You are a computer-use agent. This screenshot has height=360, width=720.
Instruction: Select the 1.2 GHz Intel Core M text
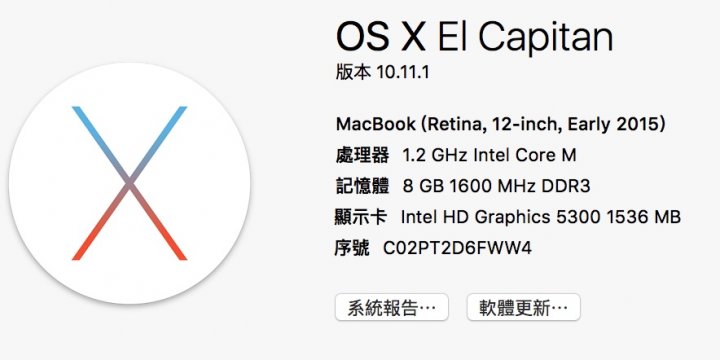coord(489,155)
